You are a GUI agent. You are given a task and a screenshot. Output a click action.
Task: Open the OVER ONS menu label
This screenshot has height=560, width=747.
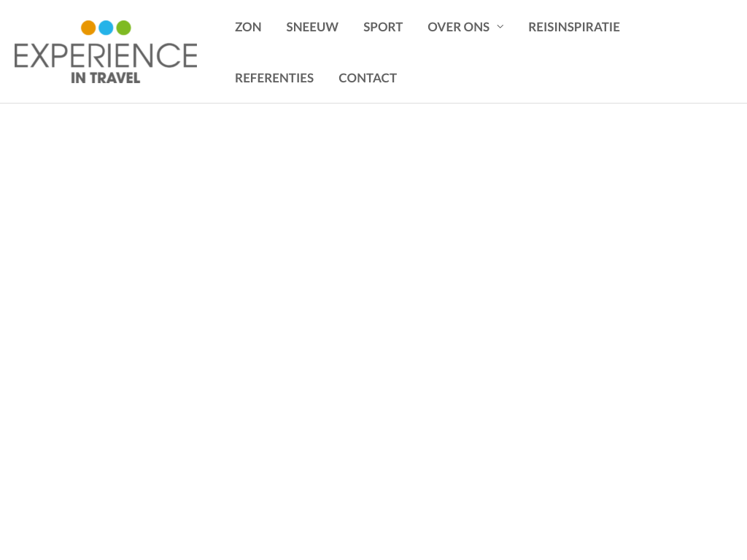point(458,27)
